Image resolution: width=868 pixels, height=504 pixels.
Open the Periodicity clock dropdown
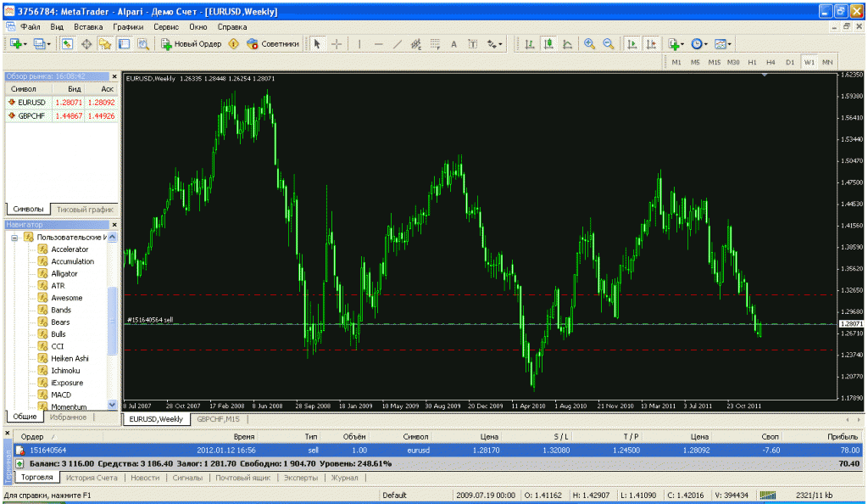tap(699, 44)
